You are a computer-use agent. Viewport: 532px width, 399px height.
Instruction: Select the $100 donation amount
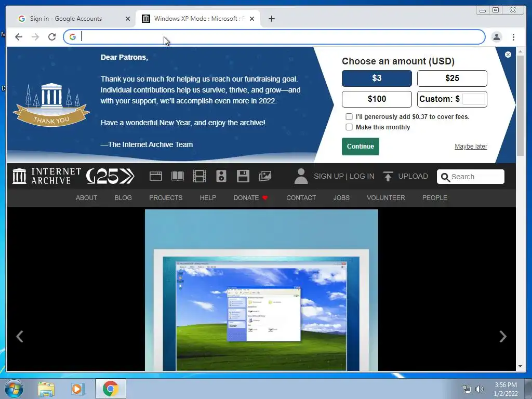(x=377, y=99)
